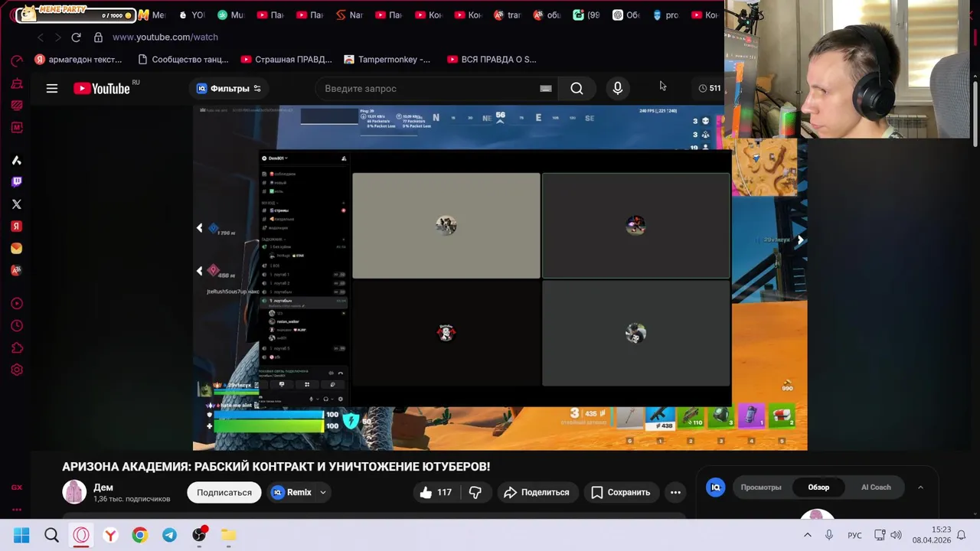Screen dimensions: 980x551
Task: Click the Поделиться share button
Action: [x=537, y=492]
